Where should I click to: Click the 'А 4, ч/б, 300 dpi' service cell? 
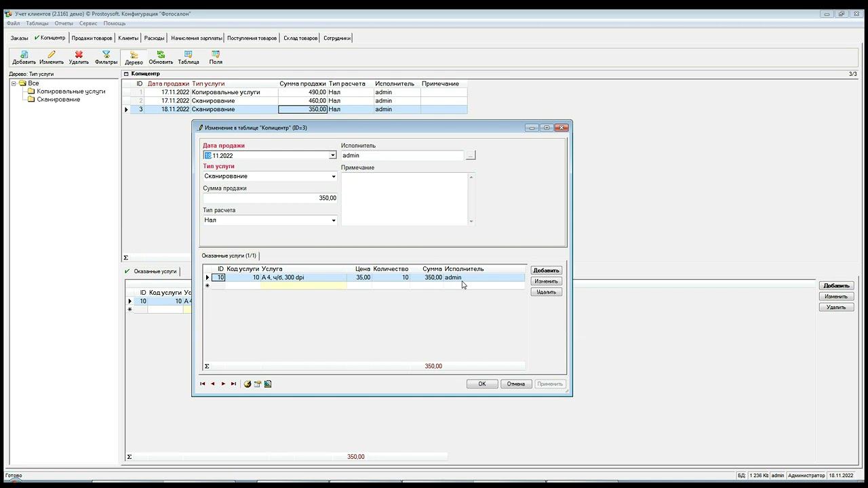click(x=303, y=277)
